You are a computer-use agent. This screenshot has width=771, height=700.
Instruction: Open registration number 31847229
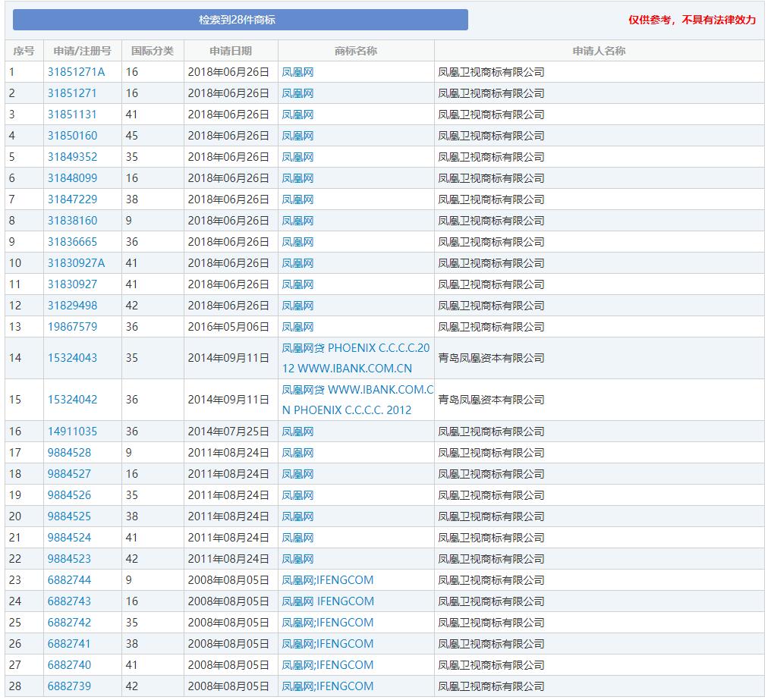point(72,199)
